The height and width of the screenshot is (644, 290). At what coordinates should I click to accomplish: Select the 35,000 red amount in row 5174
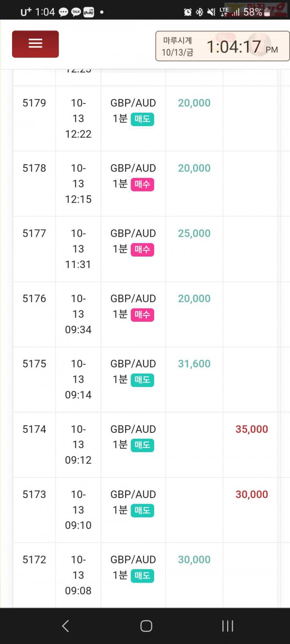tap(252, 429)
